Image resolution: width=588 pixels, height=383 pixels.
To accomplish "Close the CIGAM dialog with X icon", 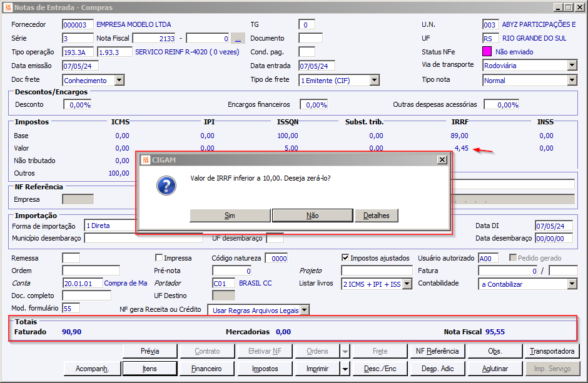I will tap(442, 160).
